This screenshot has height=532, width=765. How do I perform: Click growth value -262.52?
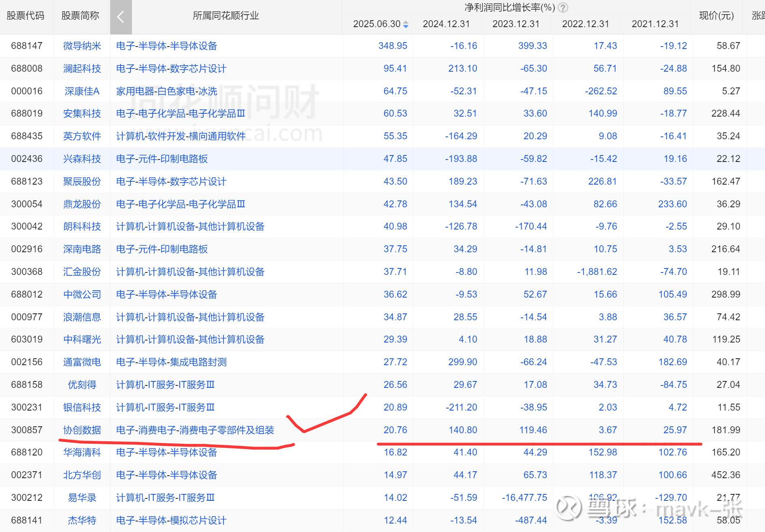(x=601, y=91)
